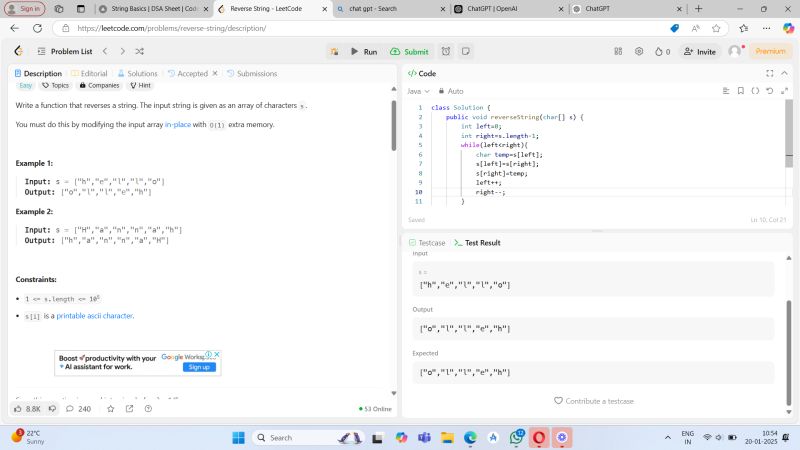Image resolution: width=800 pixels, height=450 pixels.
Task: Click the green Submit button
Action: (x=409, y=51)
